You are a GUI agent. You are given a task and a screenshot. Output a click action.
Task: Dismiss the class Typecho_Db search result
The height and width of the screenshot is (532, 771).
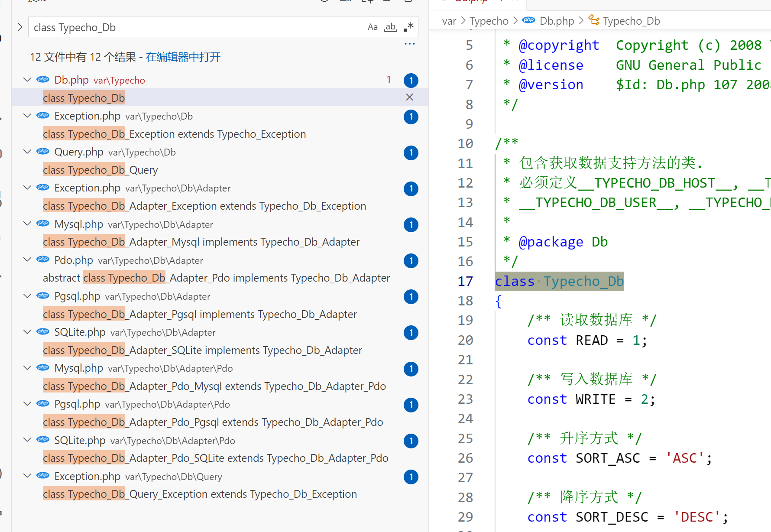tap(409, 97)
